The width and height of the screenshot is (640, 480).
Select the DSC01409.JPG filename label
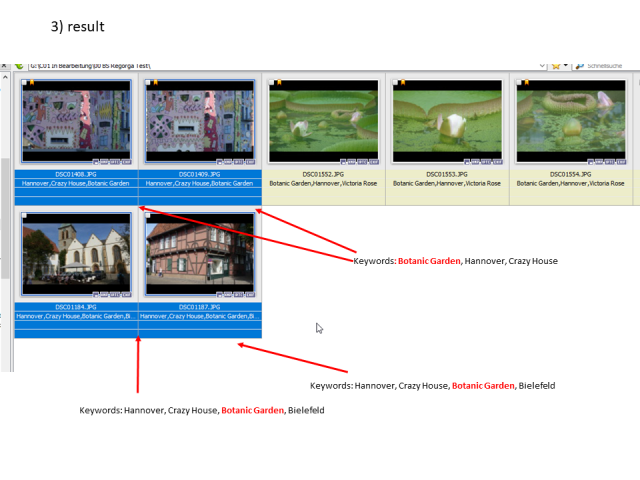(x=200, y=174)
